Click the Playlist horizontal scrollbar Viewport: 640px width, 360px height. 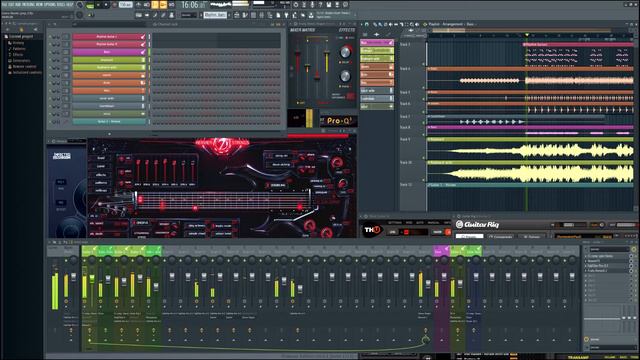pos(521,30)
